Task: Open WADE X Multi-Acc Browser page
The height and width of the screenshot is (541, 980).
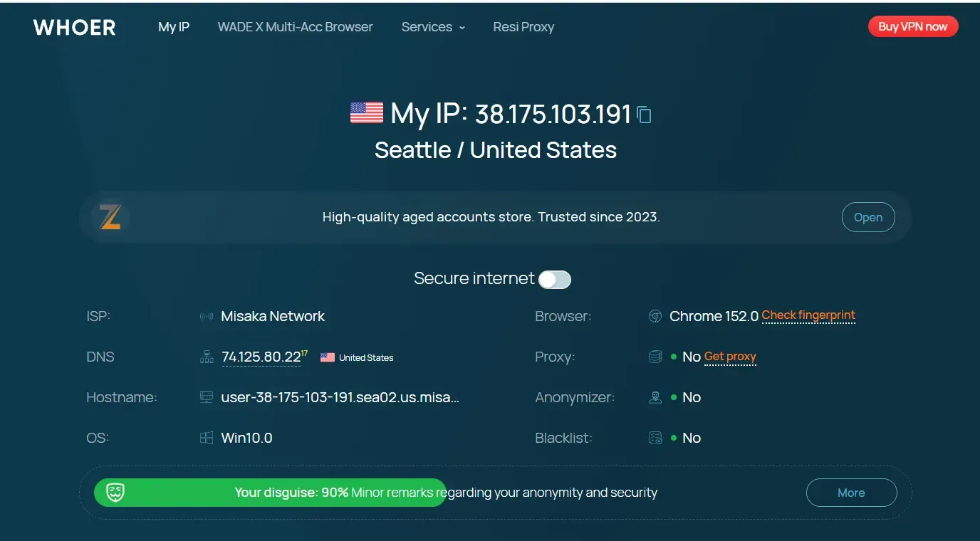Action: 296,27
